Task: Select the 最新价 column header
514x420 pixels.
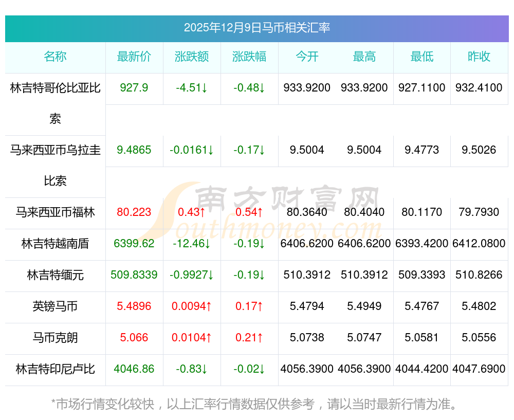Action: click(134, 57)
